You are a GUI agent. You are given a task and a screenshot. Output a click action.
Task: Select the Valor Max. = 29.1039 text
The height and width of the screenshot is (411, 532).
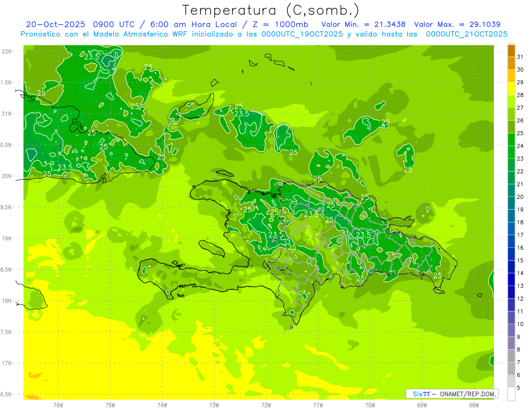pos(457,24)
